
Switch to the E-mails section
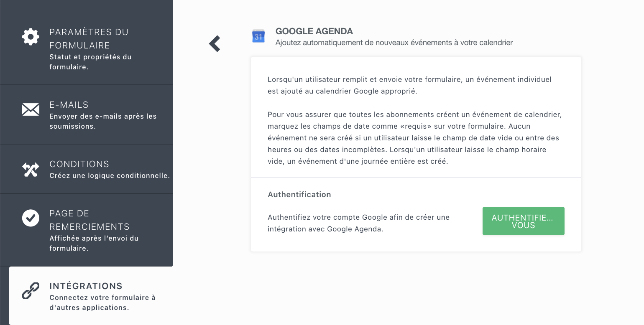click(x=69, y=105)
